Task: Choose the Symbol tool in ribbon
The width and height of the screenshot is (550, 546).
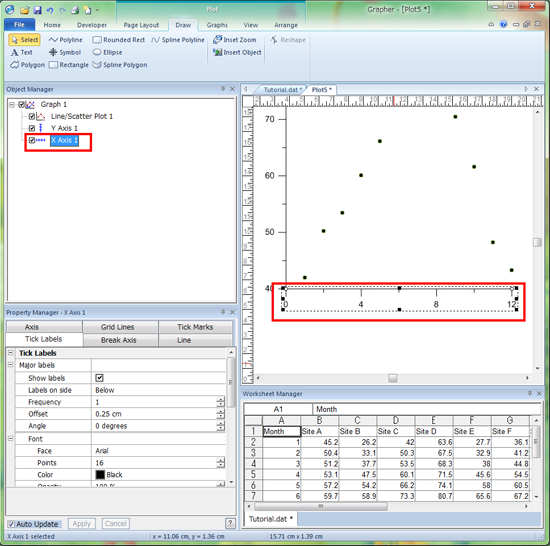Action: click(x=65, y=53)
